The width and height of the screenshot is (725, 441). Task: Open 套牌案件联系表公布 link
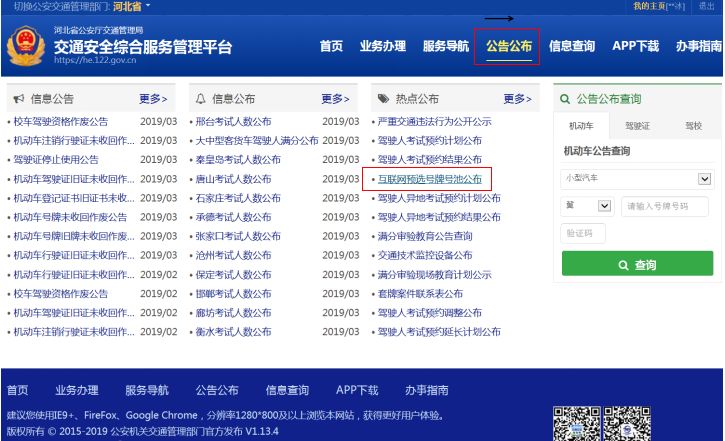click(x=420, y=294)
